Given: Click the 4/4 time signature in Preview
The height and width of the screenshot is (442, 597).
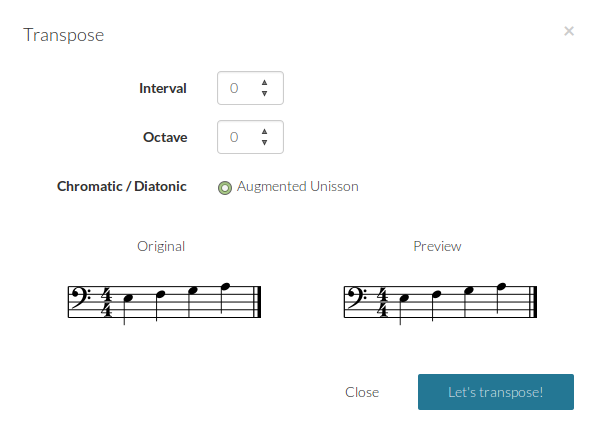Looking at the screenshot, I should [383, 302].
